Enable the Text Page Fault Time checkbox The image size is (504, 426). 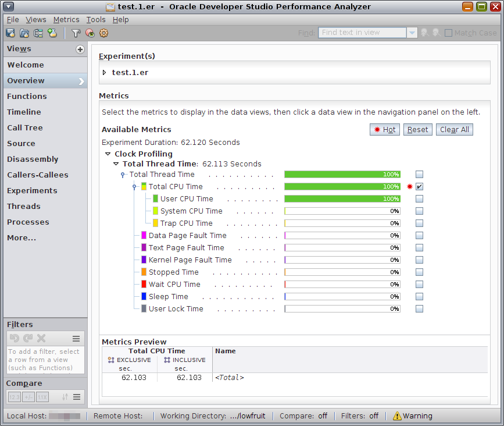point(419,248)
